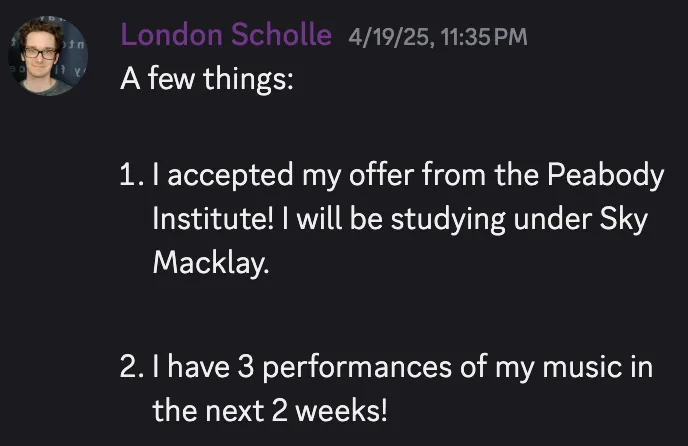Image resolution: width=688 pixels, height=446 pixels.
Task: Click the 11:35 PM time in timestamp
Action: 484,37
